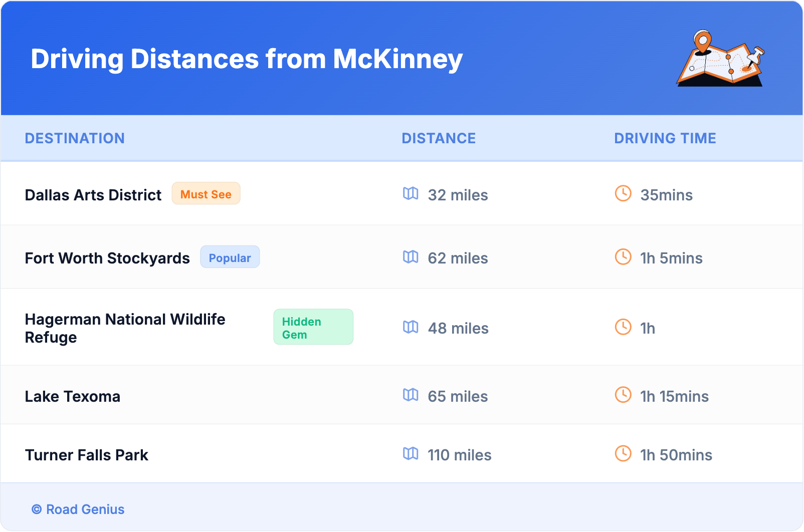
Task: Click the map and pin illustration in header
Action: [720, 59]
